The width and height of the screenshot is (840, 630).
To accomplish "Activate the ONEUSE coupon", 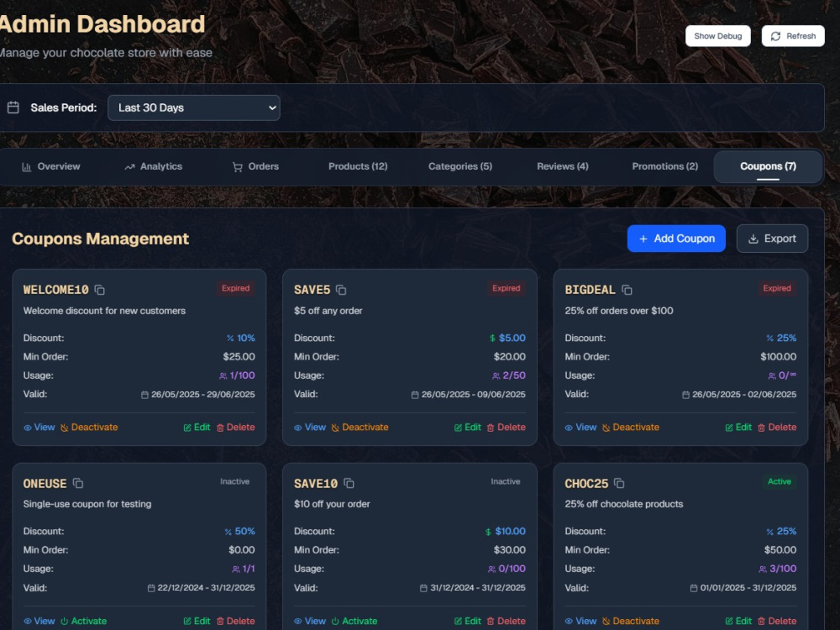I will [83, 621].
